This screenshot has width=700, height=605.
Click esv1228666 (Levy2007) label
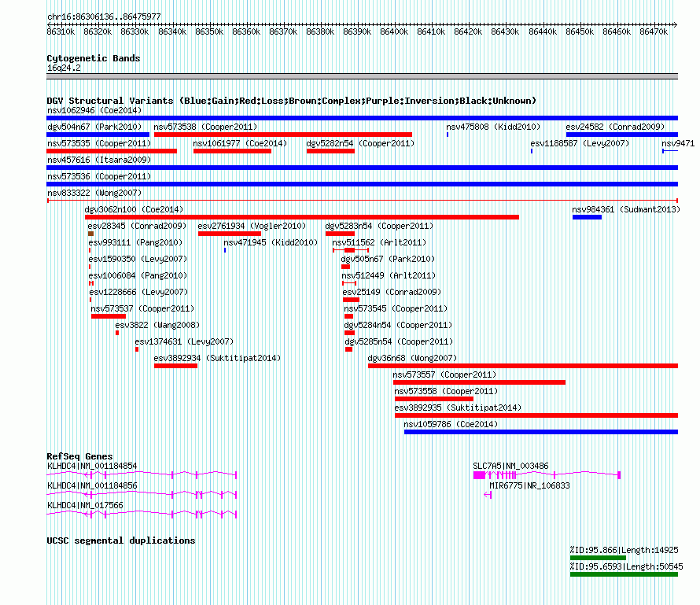click(x=139, y=292)
